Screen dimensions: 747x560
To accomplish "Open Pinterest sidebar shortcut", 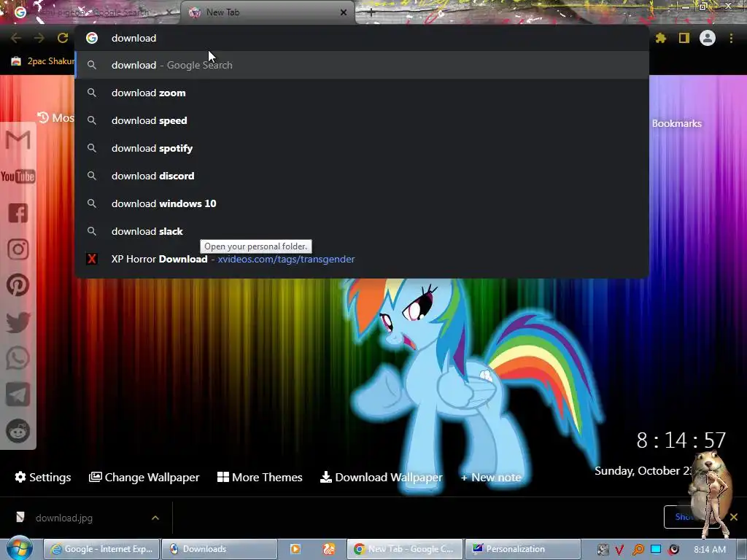I will pos(18,285).
